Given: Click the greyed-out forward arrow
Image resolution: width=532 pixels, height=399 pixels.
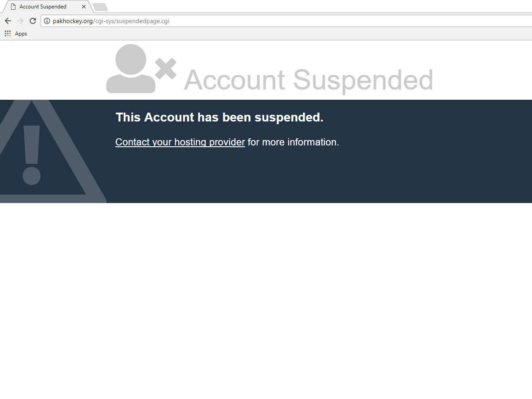Looking at the screenshot, I should tap(20, 21).
